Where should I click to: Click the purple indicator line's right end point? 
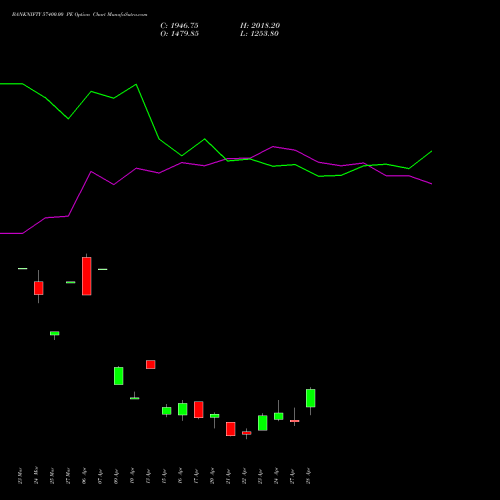tap(432, 184)
